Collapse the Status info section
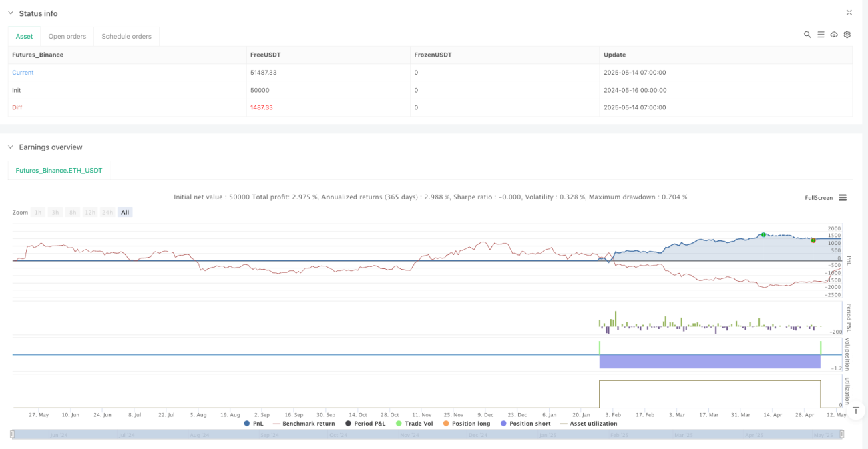Viewport: 868px width, 449px height. [11, 13]
